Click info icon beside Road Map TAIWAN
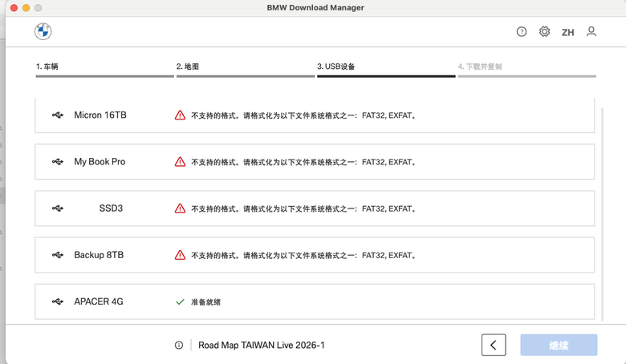The height and width of the screenshot is (364, 626). pyautogui.click(x=179, y=346)
